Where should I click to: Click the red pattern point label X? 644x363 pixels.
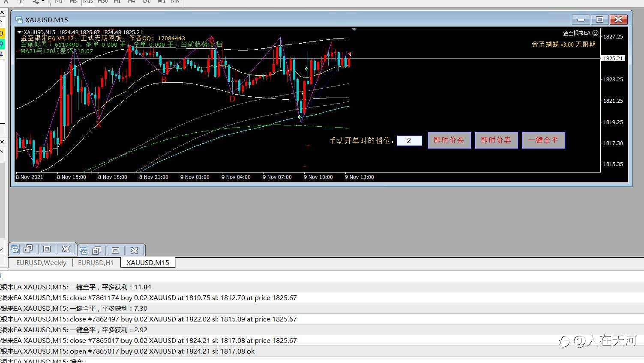99,125
